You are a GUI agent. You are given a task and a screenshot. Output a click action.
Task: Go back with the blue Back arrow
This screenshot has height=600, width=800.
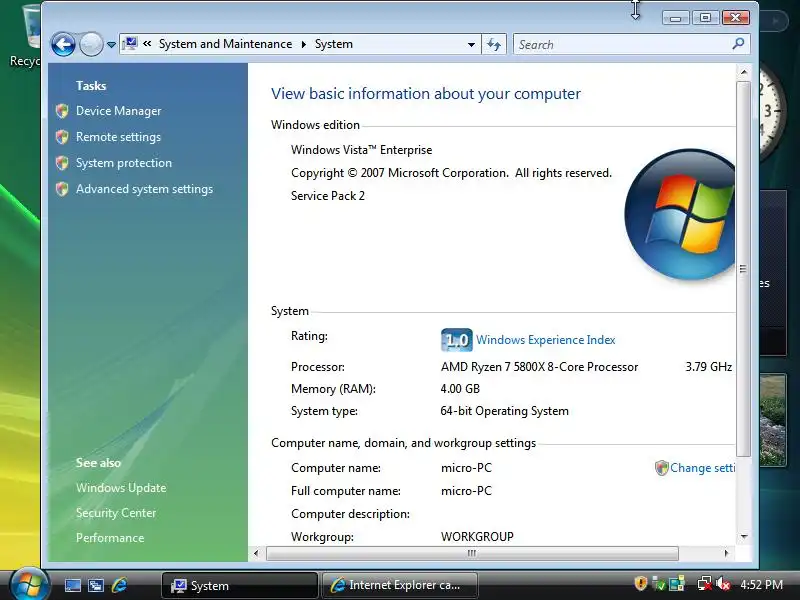pos(63,44)
